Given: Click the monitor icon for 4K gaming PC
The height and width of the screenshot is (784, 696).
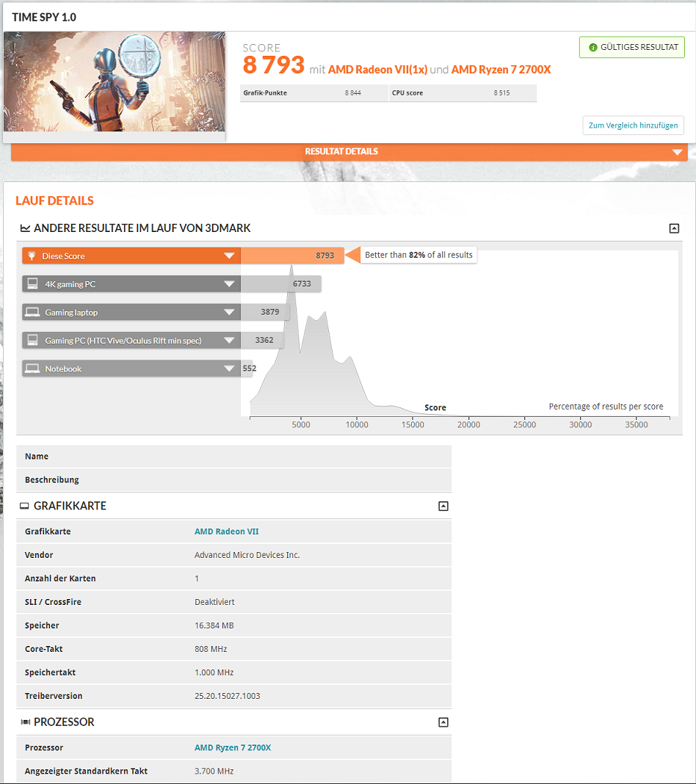Looking at the screenshot, I should pyautogui.click(x=32, y=283).
